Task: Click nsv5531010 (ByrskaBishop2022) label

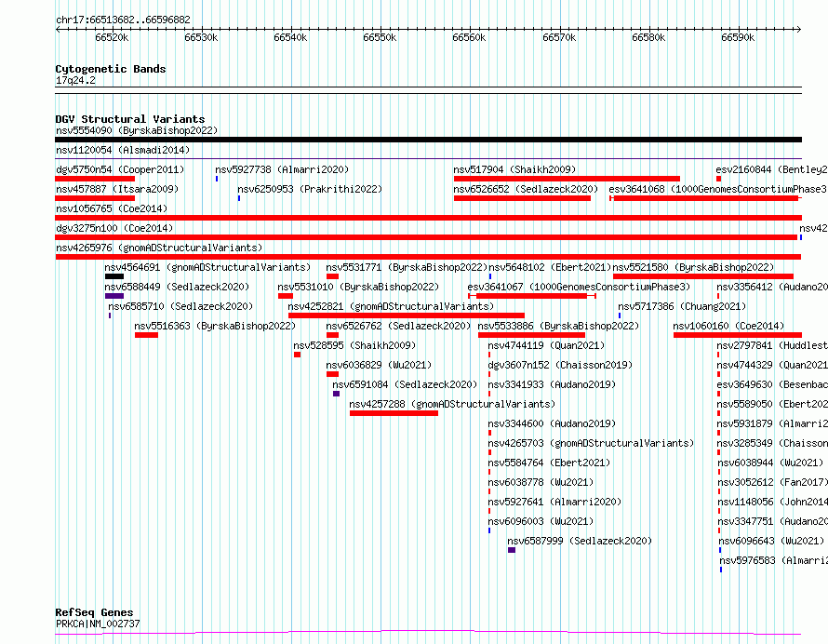Action: pos(358,287)
